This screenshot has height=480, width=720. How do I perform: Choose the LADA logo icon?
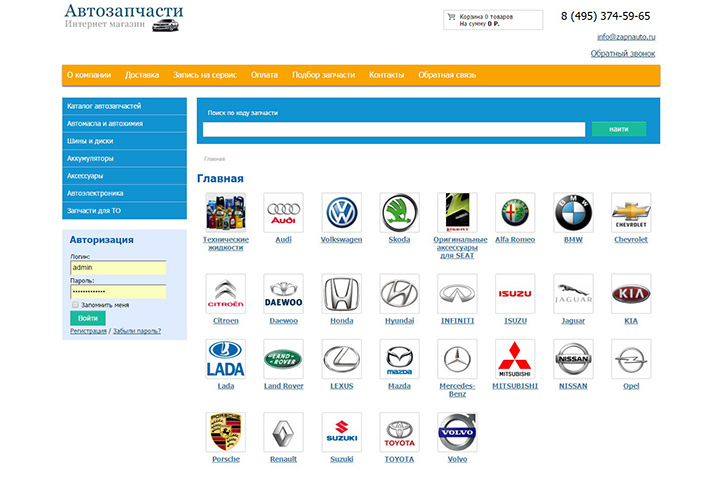tap(225, 359)
